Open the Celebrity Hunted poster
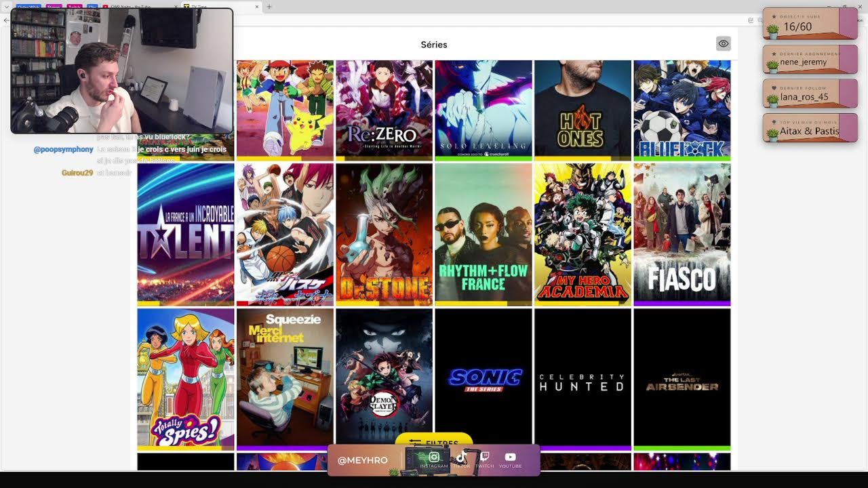Screen dimensions: 868x488 [x=583, y=380]
